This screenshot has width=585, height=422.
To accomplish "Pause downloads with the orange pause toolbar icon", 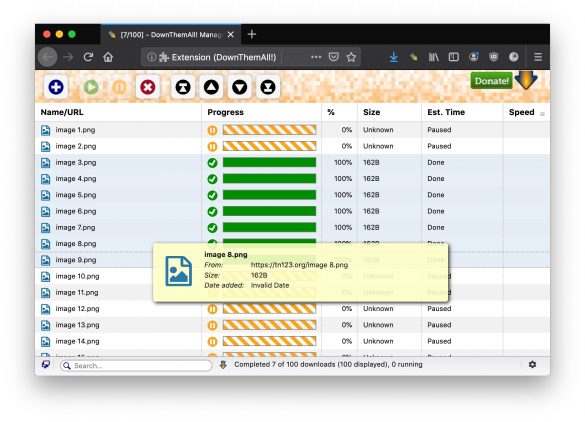I will [119, 87].
